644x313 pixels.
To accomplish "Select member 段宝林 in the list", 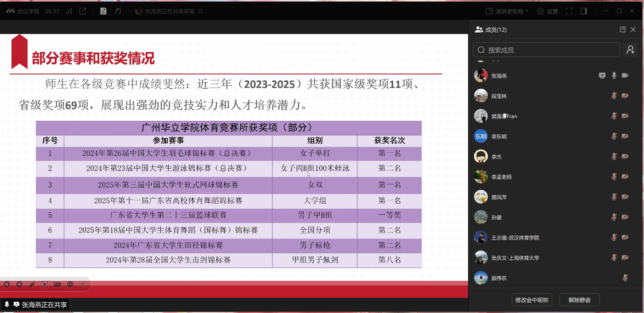I will (x=555, y=96).
